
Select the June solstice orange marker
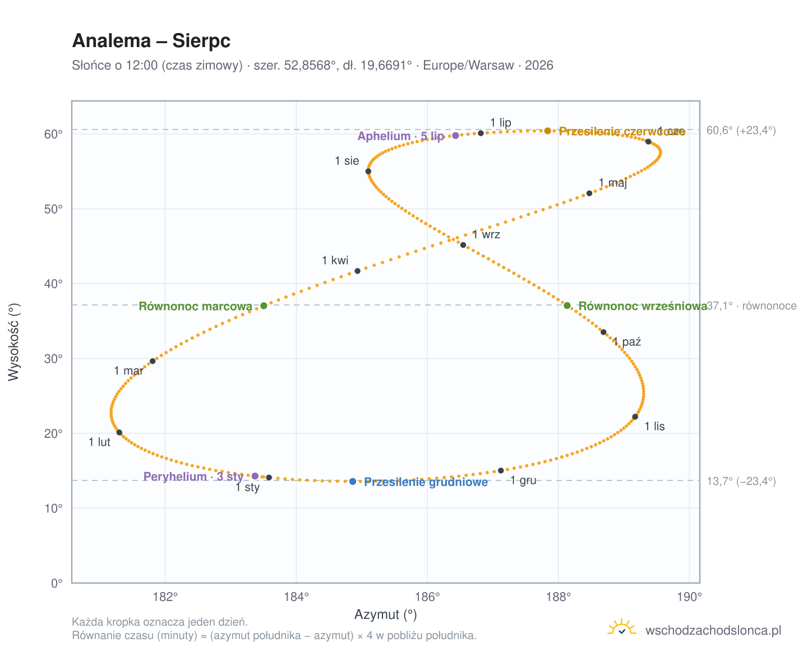[x=548, y=131]
